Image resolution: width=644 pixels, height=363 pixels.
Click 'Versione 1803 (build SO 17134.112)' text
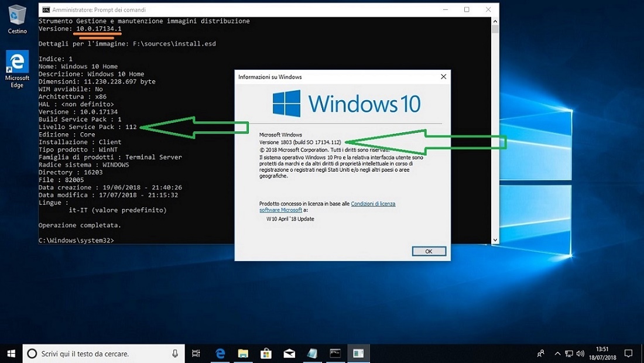click(300, 142)
